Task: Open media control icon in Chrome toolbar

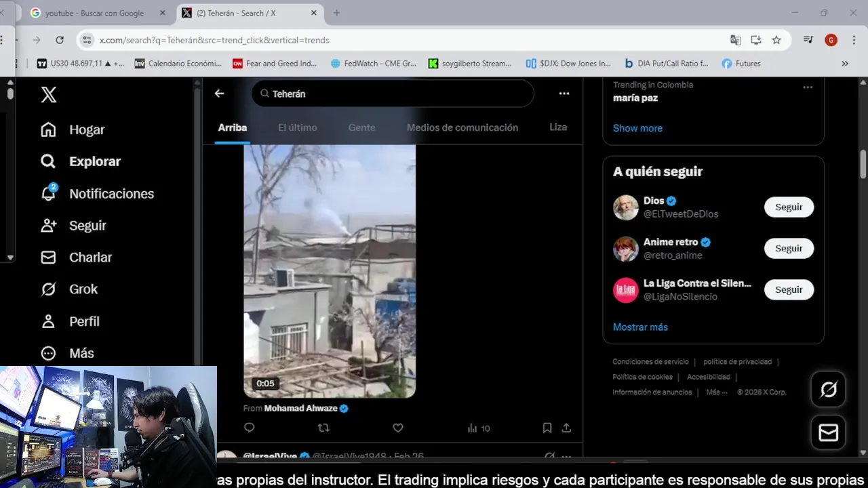Action: click(808, 40)
